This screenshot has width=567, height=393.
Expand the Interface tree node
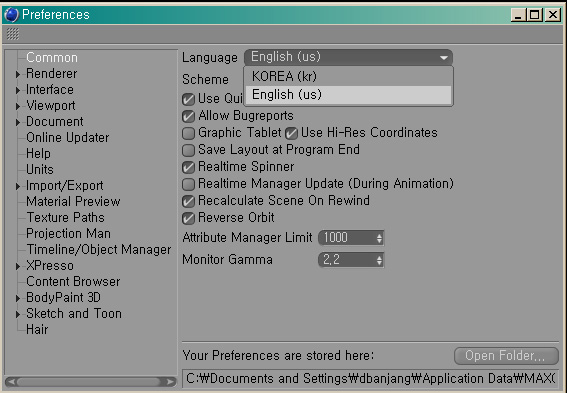[x=17, y=90]
